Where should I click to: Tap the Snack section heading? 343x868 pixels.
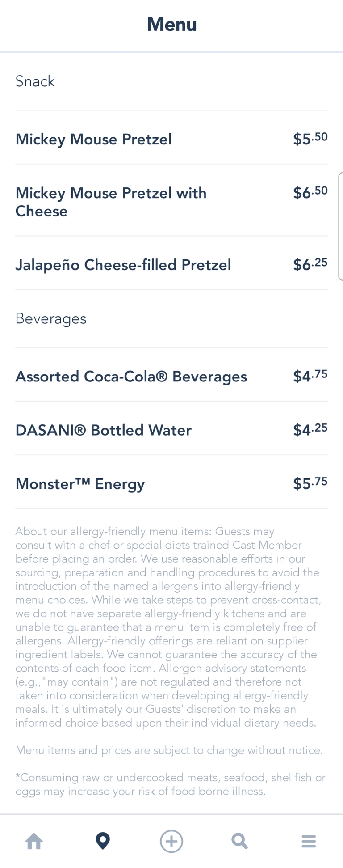[x=35, y=81]
